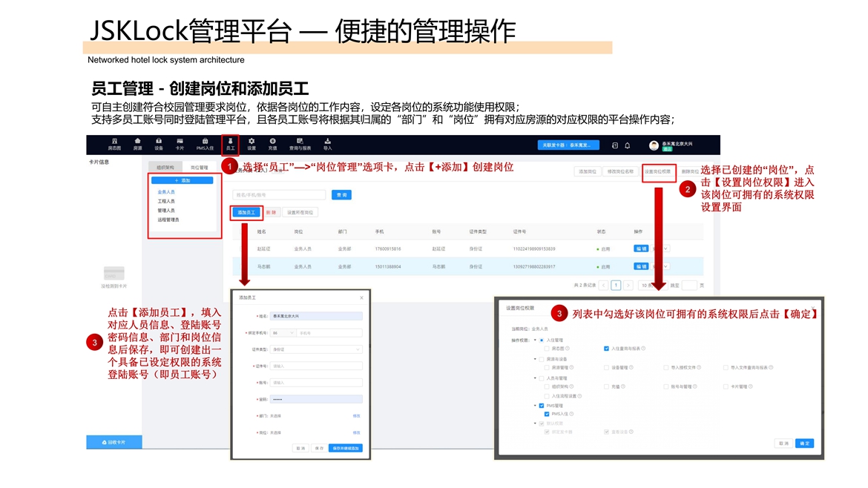
Task: Open the 导入 import icon
Action: 327,144
